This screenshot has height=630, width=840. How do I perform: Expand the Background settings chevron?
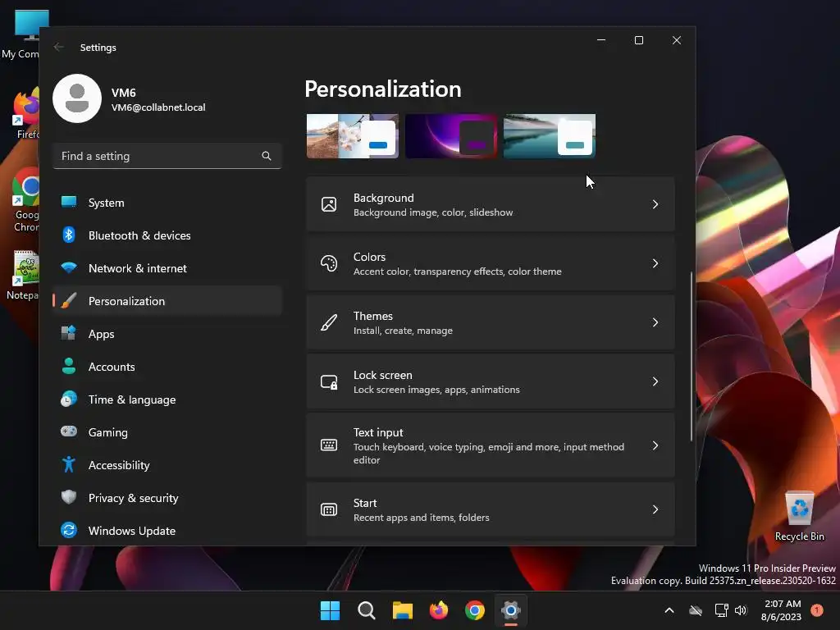(x=655, y=204)
